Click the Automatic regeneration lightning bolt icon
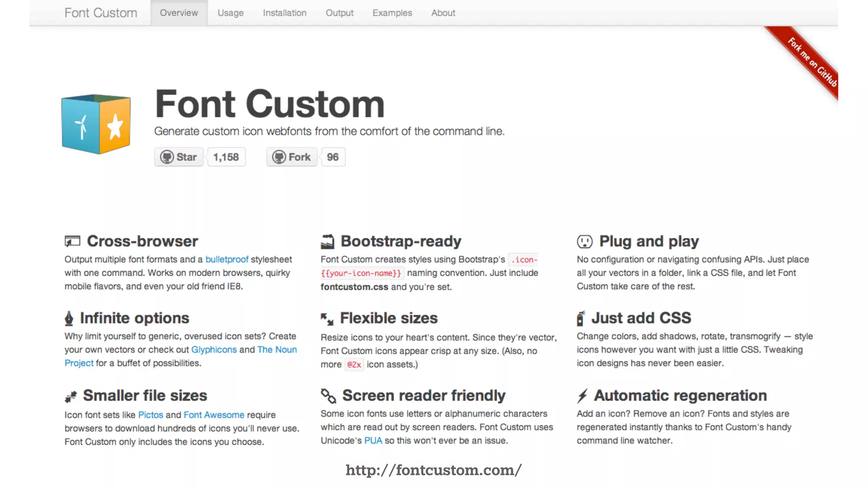Screen dimensions: 868x488 582,396
